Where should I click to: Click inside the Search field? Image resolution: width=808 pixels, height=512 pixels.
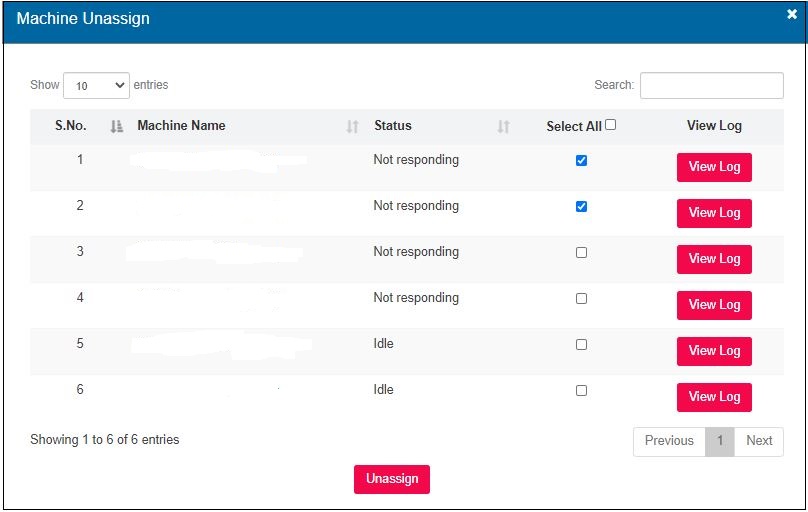click(711, 86)
